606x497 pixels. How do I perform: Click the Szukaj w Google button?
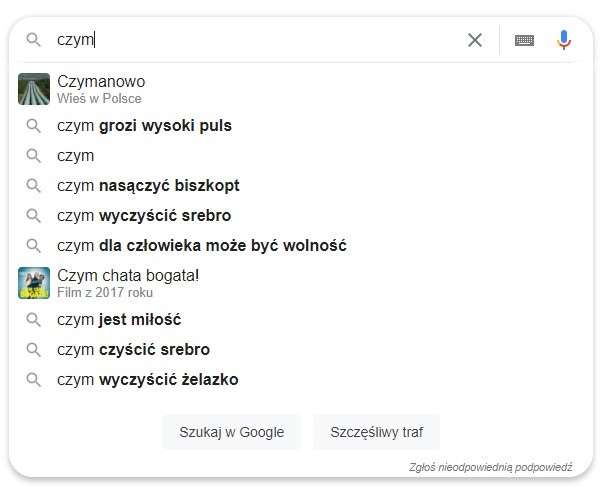point(232,432)
